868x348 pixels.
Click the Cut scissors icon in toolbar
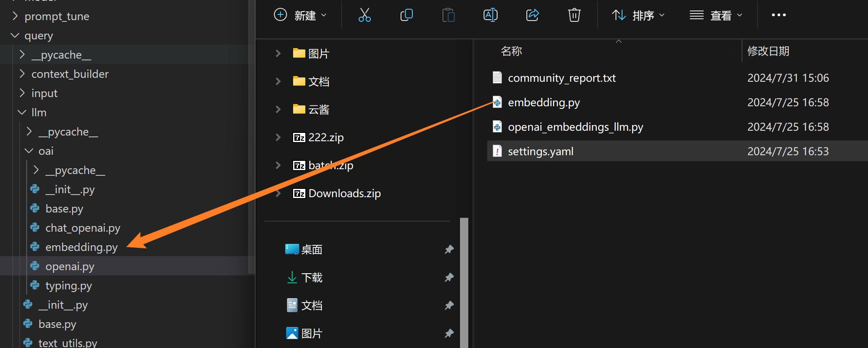364,15
